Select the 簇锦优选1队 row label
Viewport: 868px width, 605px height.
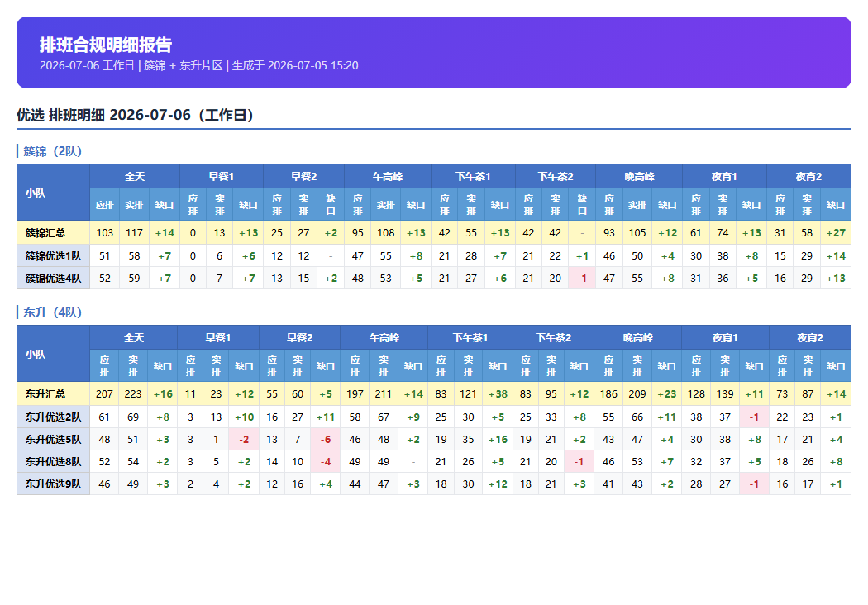coord(53,255)
